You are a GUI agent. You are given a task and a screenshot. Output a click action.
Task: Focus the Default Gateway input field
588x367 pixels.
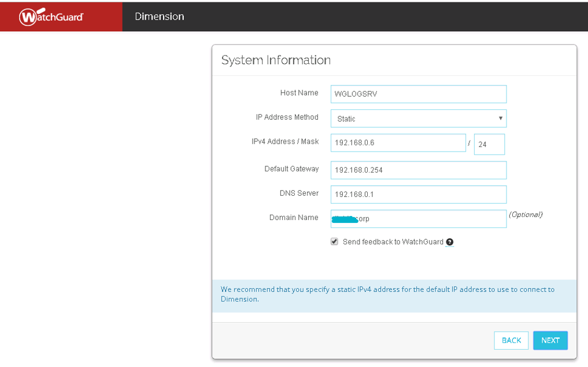[x=418, y=170]
